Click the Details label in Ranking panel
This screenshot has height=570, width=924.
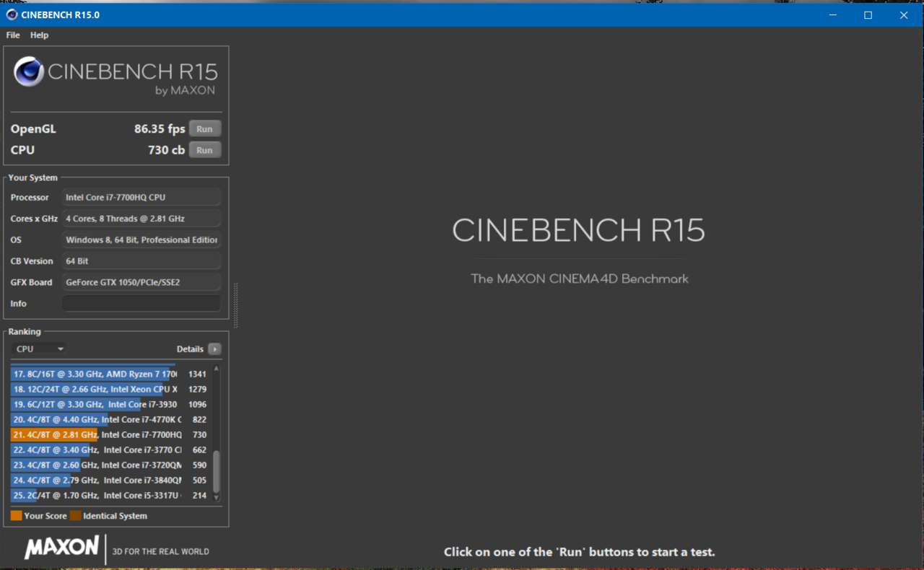(190, 349)
